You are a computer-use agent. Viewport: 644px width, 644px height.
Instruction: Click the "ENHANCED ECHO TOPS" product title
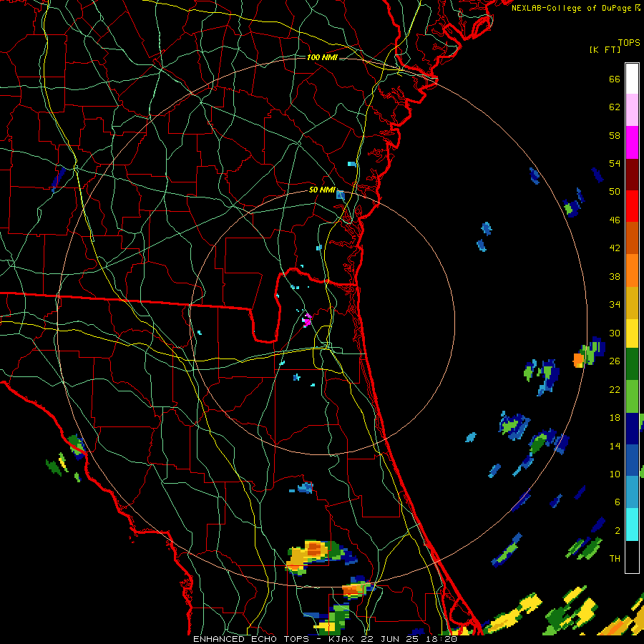tap(250, 639)
